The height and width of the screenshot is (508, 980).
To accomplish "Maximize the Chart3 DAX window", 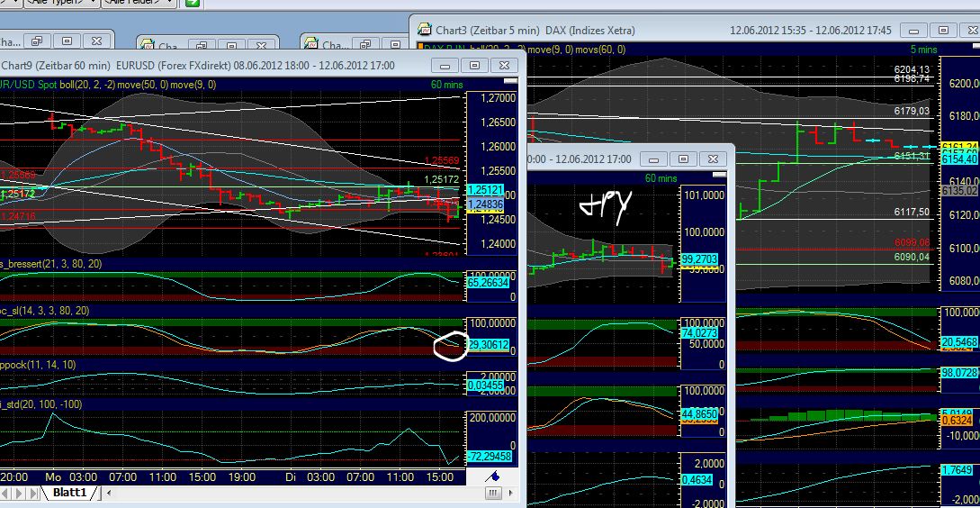I will (944, 30).
